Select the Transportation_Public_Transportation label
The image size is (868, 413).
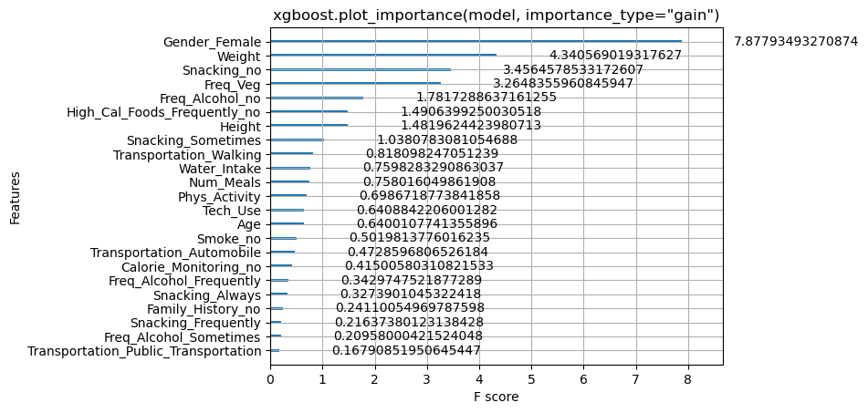pos(144,351)
